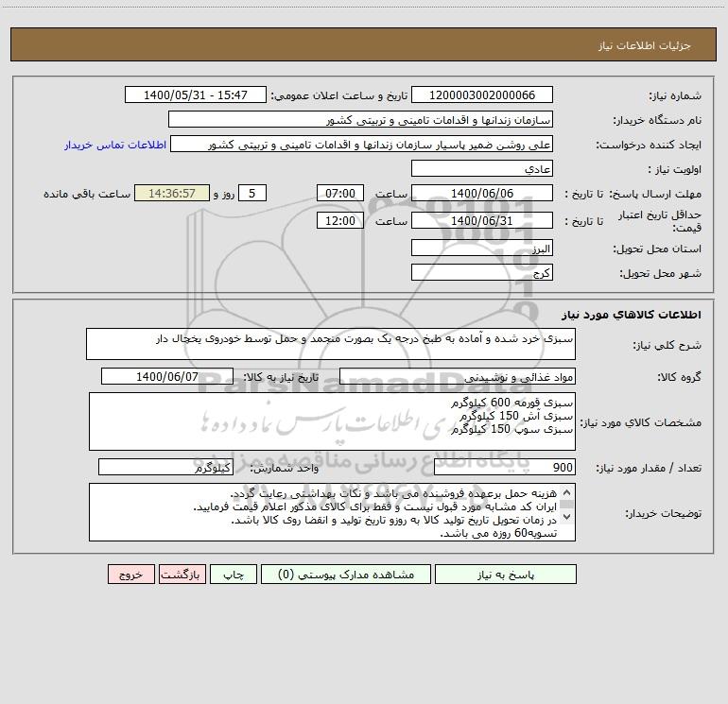Click the header جزئیات اطلاعات نیاز
728x704 pixels.
(645, 45)
